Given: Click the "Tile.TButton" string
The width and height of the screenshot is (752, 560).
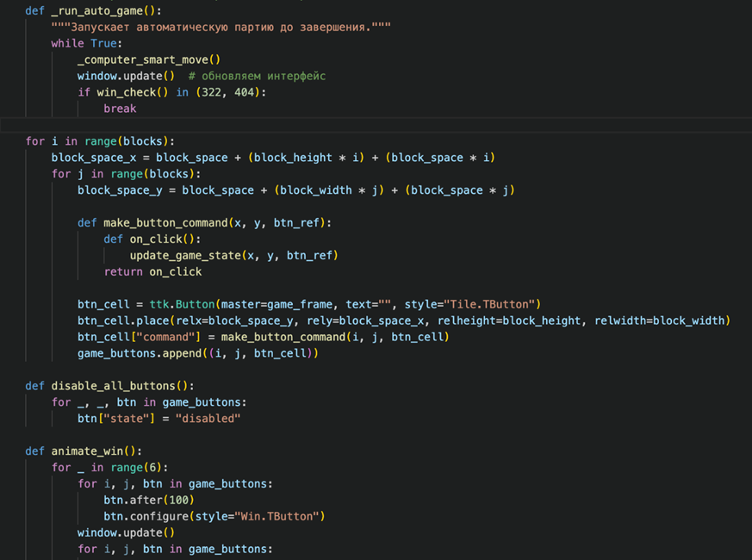Looking at the screenshot, I should [488, 304].
